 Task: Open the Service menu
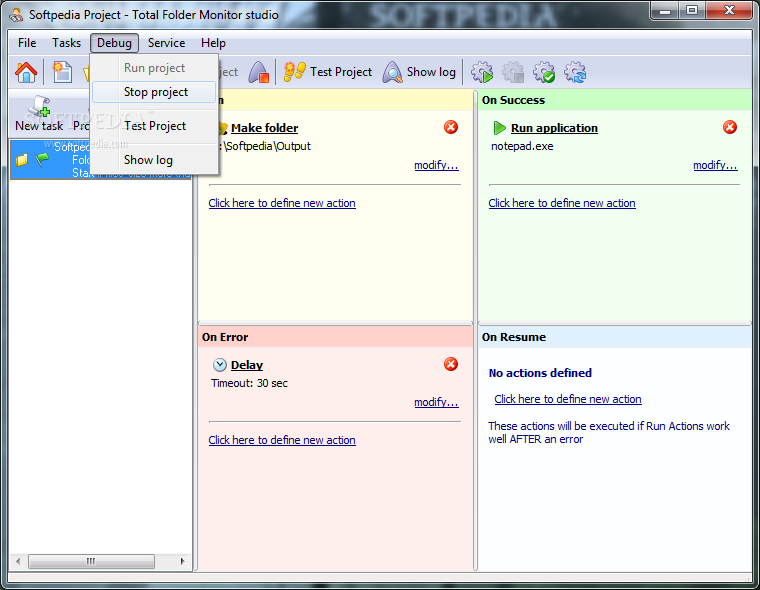(x=166, y=43)
